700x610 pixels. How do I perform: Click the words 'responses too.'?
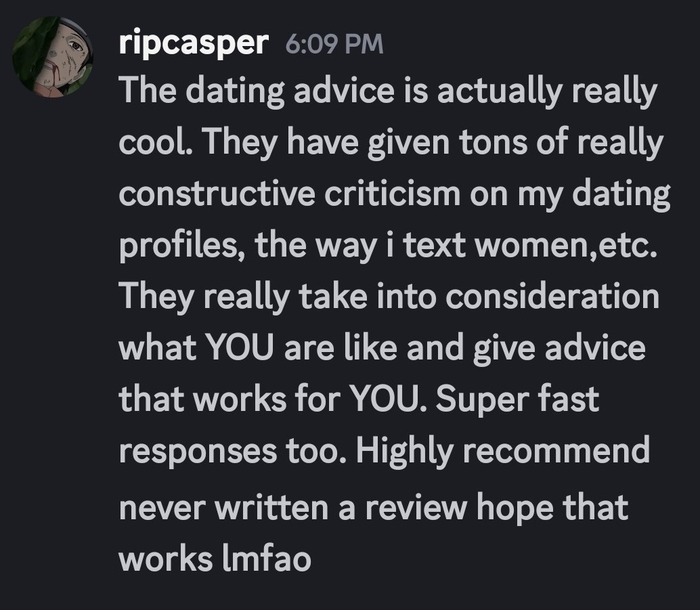232,452
